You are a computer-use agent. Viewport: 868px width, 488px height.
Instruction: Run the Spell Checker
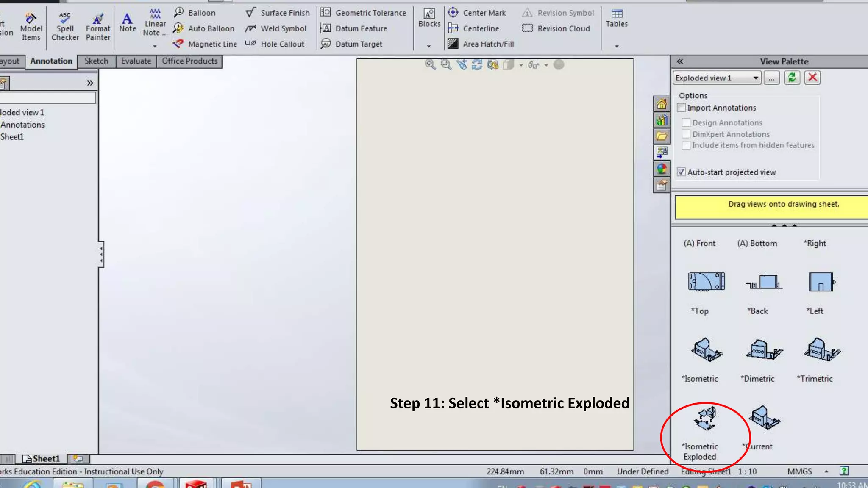point(65,26)
